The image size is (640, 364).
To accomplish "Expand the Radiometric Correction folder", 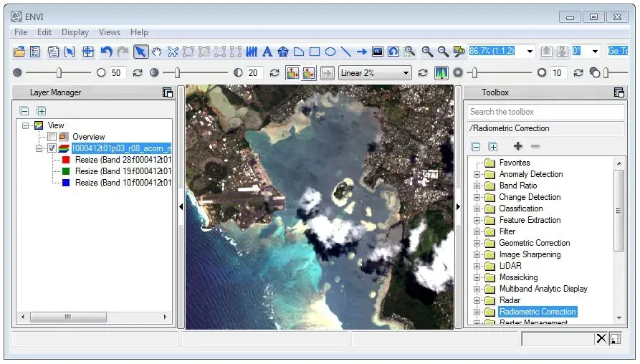I will pyautogui.click(x=477, y=312).
